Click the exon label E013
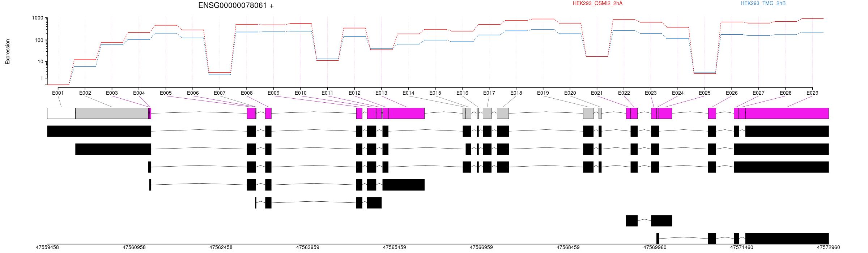Image resolution: width=868 pixels, height=253 pixels. click(x=381, y=93)
